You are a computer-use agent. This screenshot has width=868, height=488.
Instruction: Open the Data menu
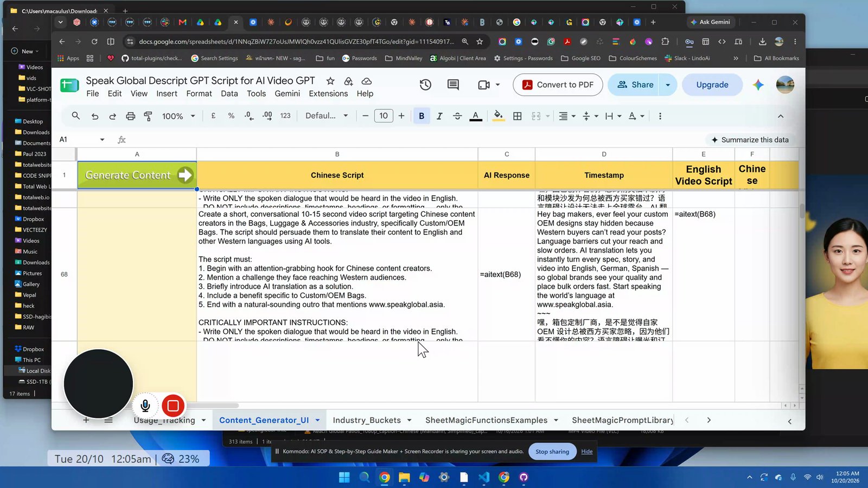pyautogui.click(x=229, y=93)
